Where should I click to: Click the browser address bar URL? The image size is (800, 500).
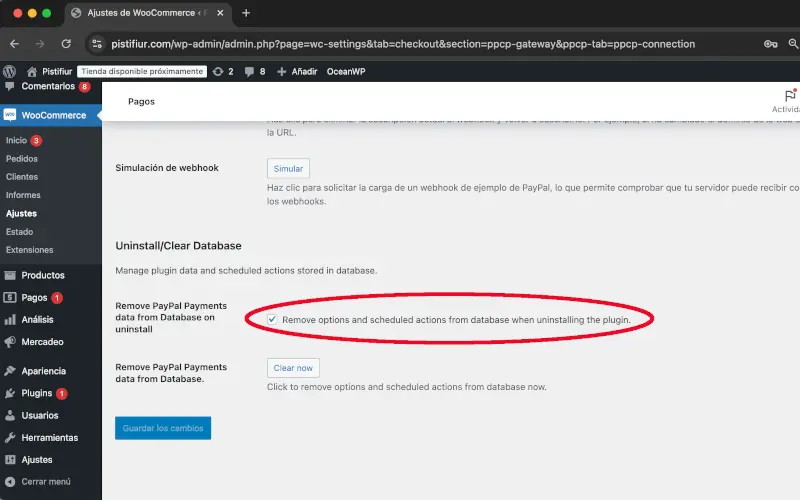coord(403,44)
